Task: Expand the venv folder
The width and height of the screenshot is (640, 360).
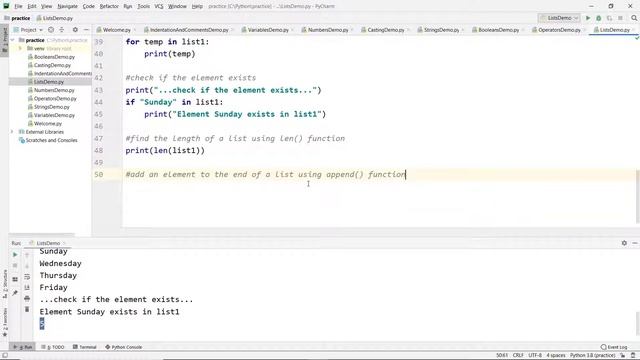Action: [20, 49]
